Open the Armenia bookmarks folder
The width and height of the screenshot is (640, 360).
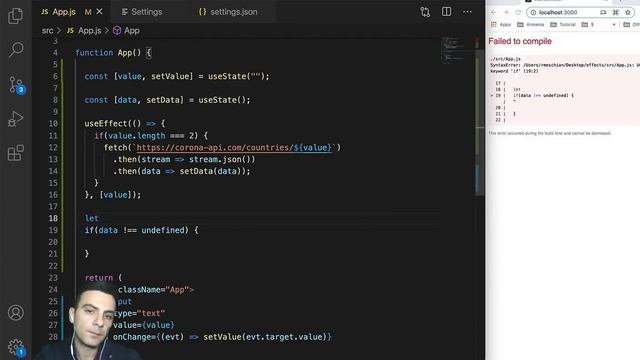(x=531, y=24)
